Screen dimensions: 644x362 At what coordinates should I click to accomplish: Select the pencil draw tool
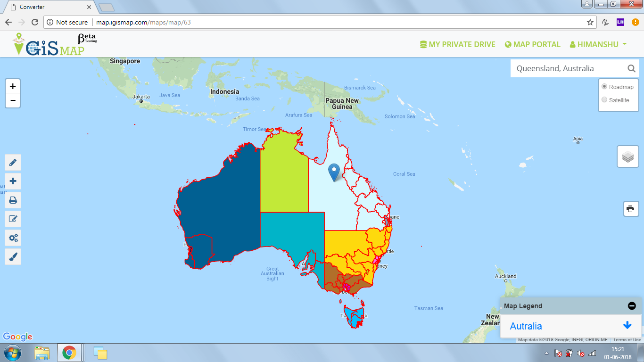[x=13, y=163]
